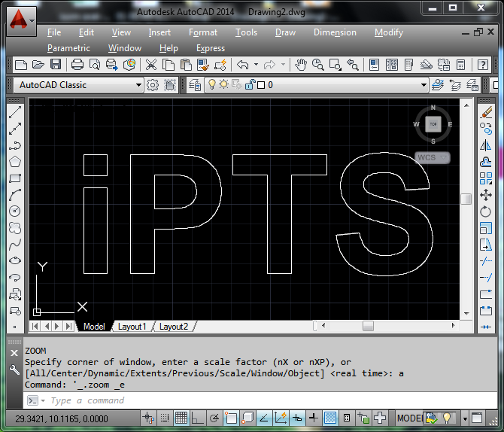Screen dimensions: 504x432
Task: Toggle Object Snap in status bar
Action: pos(231,418)
